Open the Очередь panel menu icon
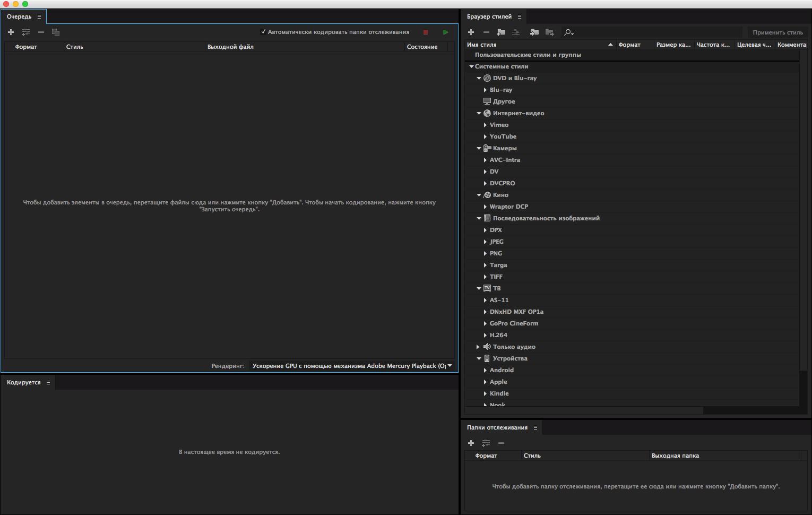The image size is (812, 515). tap(39, 17)
